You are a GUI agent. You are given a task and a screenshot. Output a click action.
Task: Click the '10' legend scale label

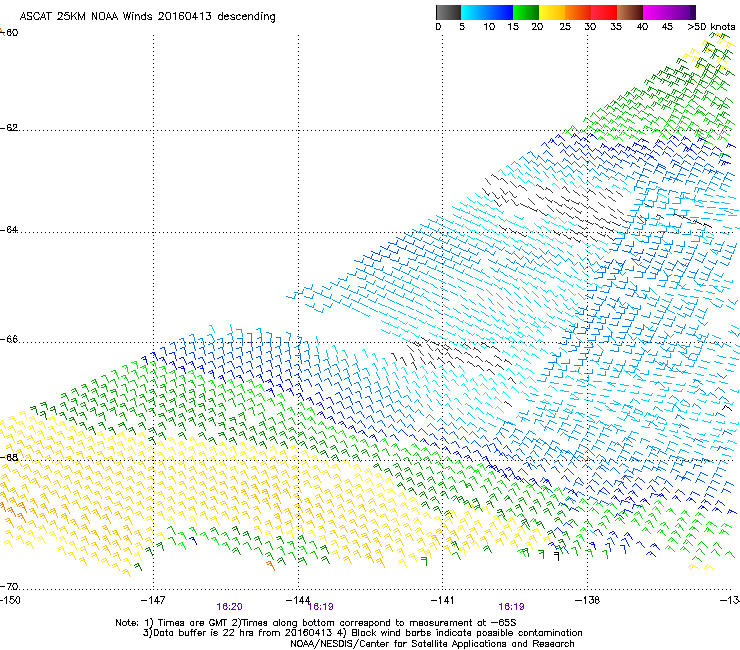pos(489,27)
